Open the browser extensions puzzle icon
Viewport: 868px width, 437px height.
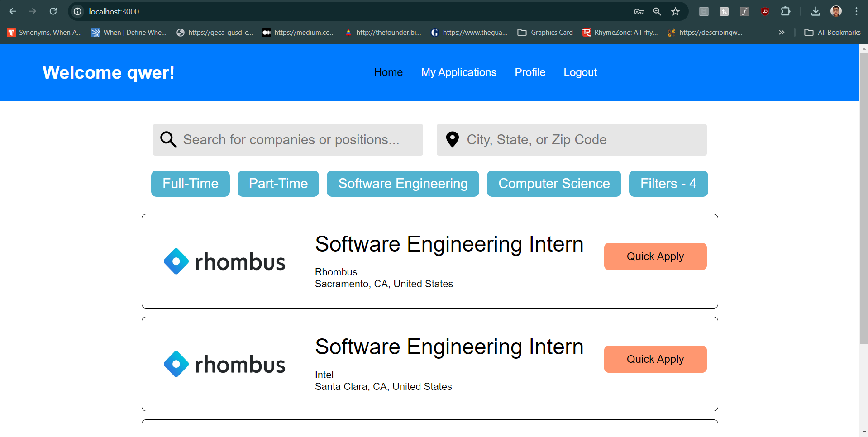[x=786, y=11]
